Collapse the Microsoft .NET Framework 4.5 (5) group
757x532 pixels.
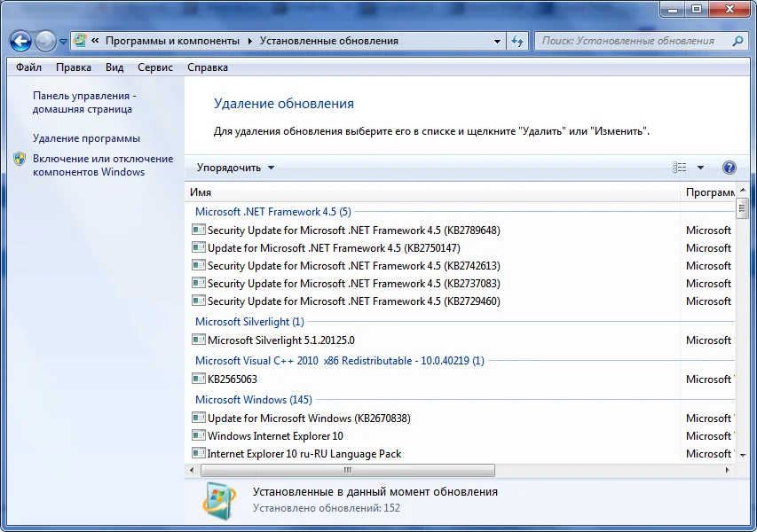(x=272, y=212)
